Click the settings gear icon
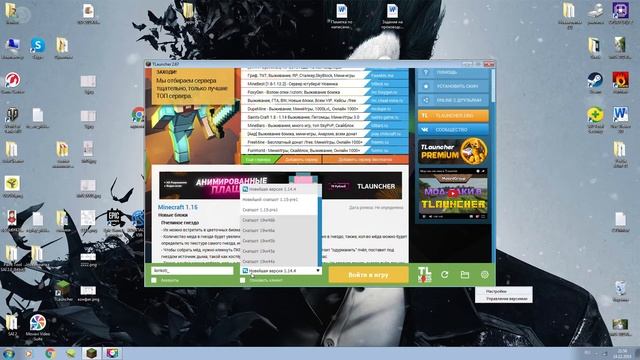Image resolution: width=640 pixels, height=360 pixels. tap(484, 275)
